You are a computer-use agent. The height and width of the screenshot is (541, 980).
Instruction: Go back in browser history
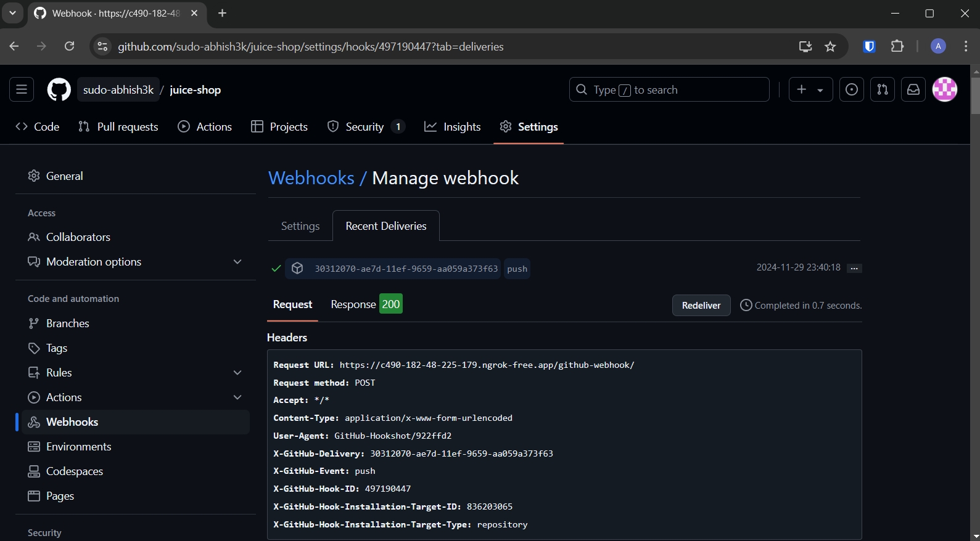[14, 46]
